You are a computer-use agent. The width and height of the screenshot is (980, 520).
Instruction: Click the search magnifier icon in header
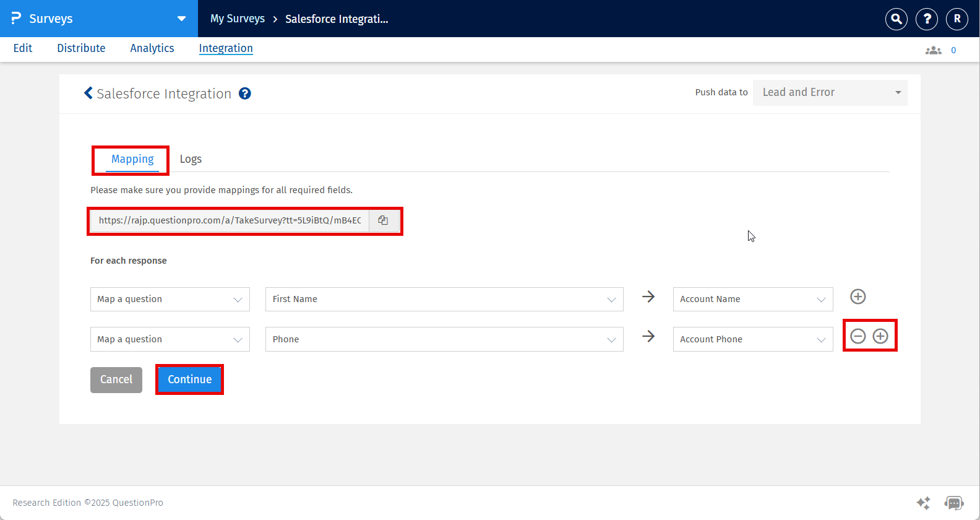pyautogui.click(x=896, y=19)
